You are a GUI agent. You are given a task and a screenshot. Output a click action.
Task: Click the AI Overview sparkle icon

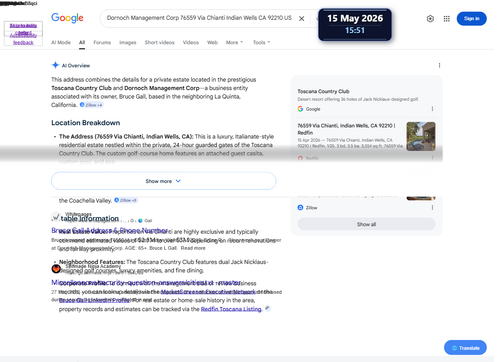coord(55,65)
